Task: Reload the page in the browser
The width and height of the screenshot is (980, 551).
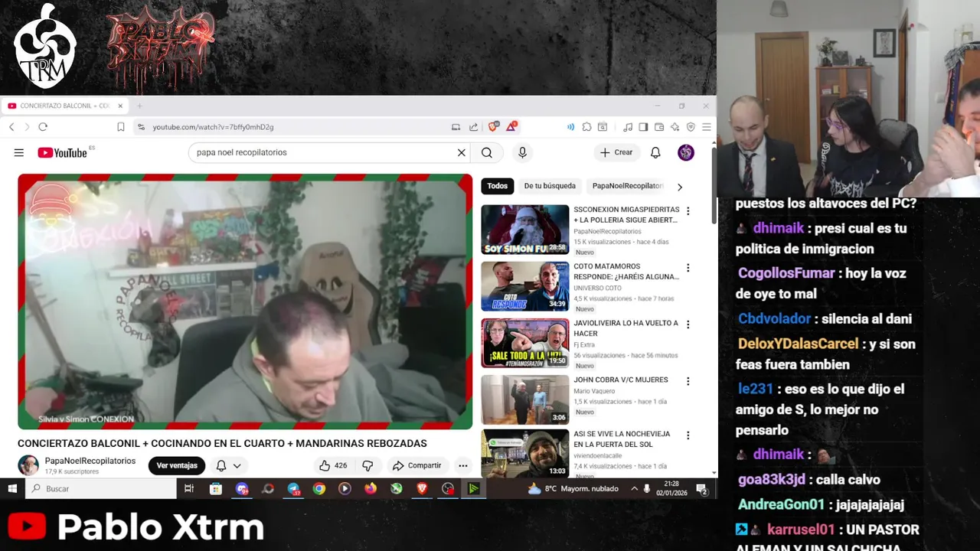Action: coord(43,127)
